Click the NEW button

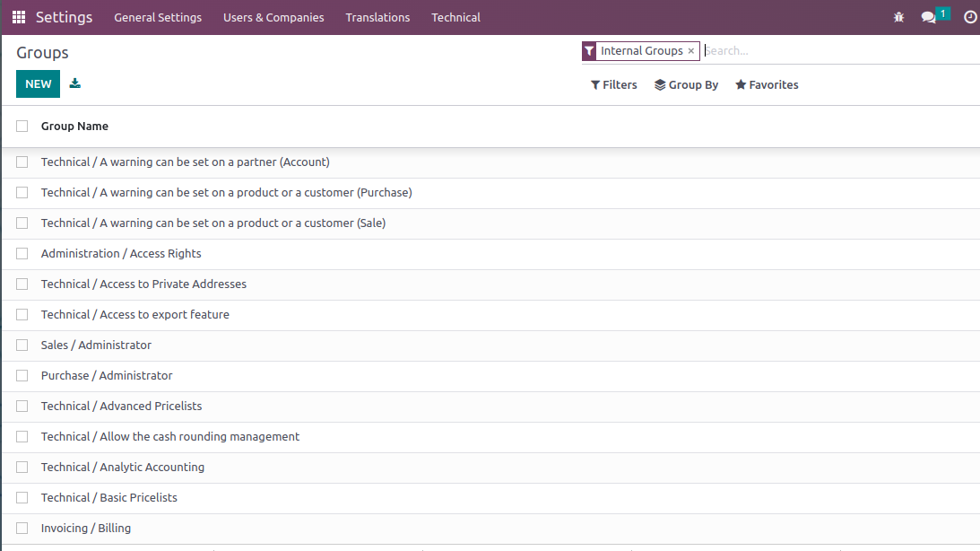click(39, 83)
